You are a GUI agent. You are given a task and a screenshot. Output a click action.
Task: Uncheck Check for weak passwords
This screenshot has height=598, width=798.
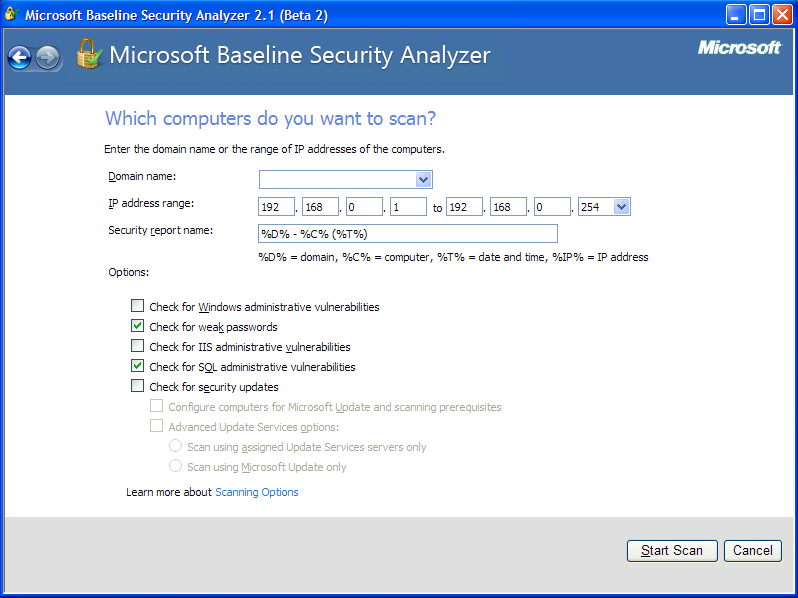[x=137, y=326]
